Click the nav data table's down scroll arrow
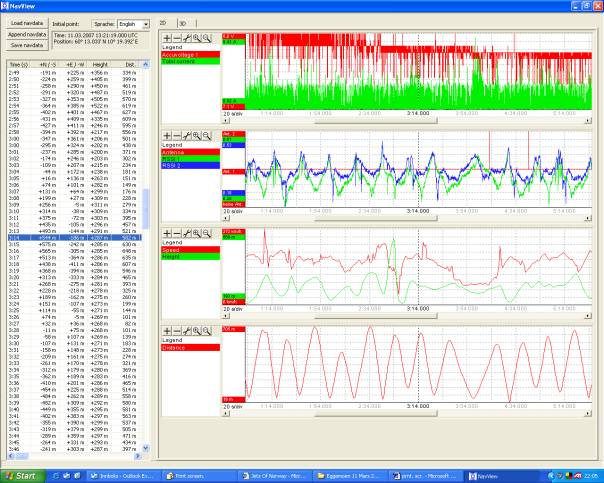The height and width of the screenshot is (483, 604). 146,448
